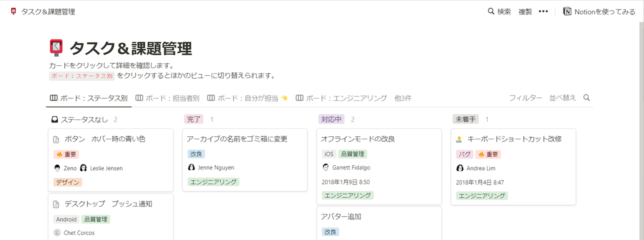Click Chet Corcos's avatar icon

[57, 233]
